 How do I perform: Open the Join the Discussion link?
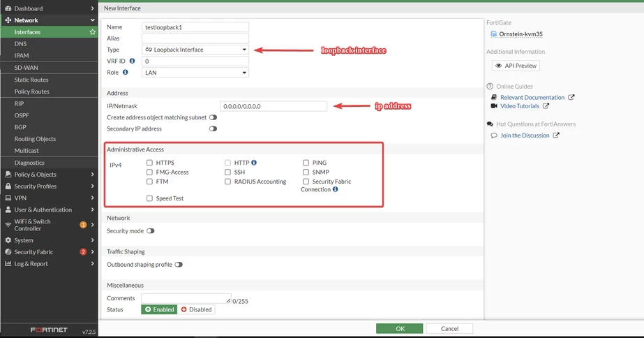click(525, 135)
